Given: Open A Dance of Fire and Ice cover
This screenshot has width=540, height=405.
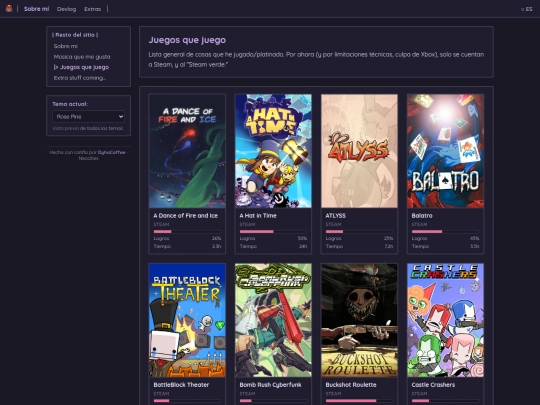Looking at the screenshot, I should [187, 151].
